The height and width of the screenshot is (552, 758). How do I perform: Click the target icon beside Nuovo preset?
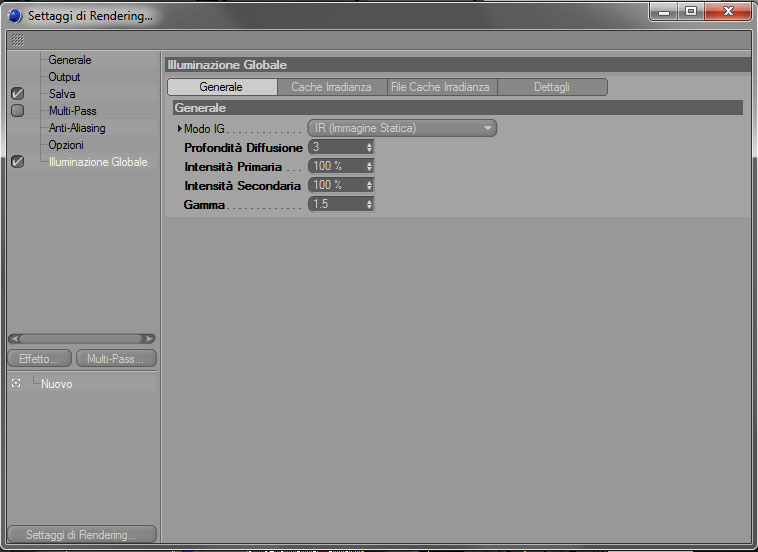(x=16, y=383)
